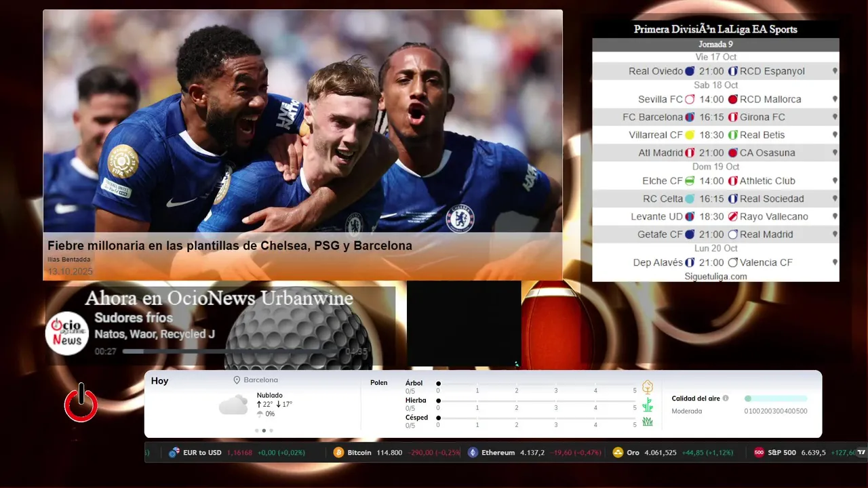The image size is (868, 488).
Task: Click the tree pollen icon
Action: 648,387
